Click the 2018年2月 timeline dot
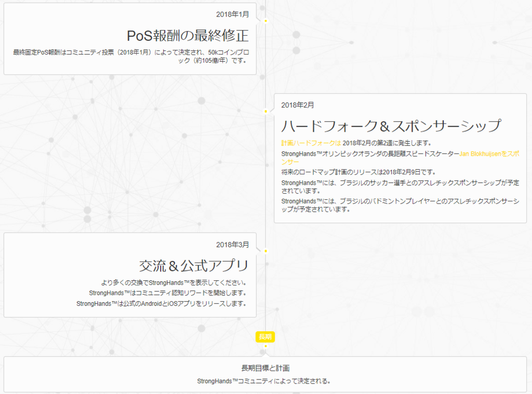 pyautogui.click(x=265, y=111)
